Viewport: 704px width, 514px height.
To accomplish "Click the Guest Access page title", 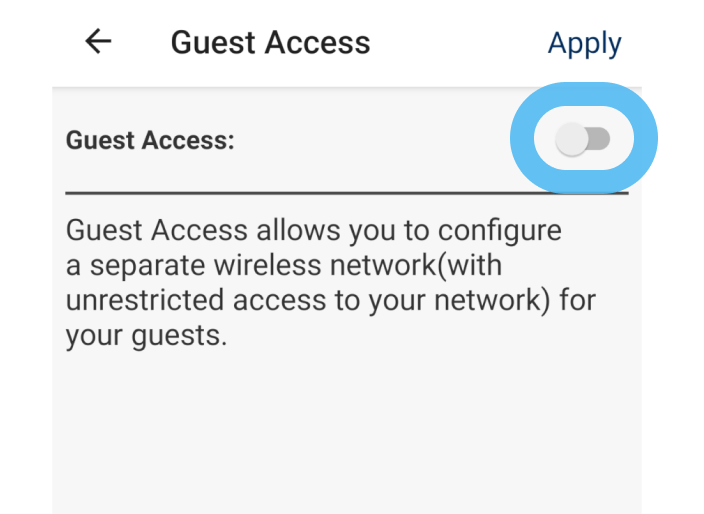I will point(270,43).
